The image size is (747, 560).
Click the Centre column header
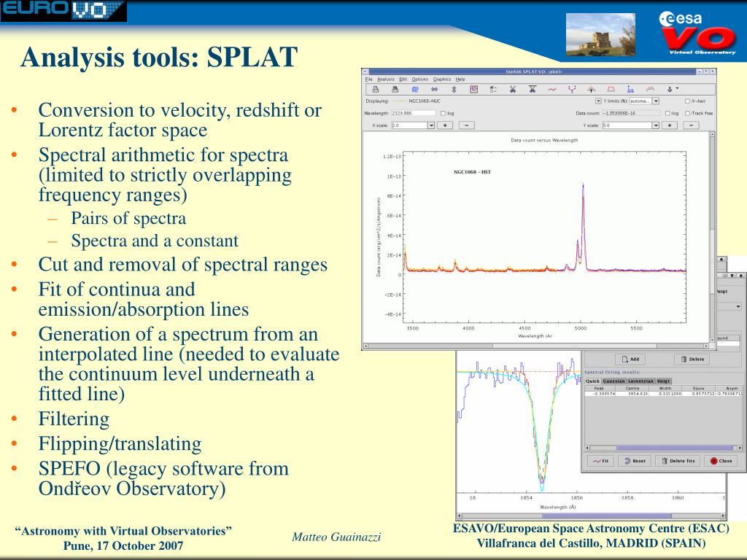click(x=632, y=388)
